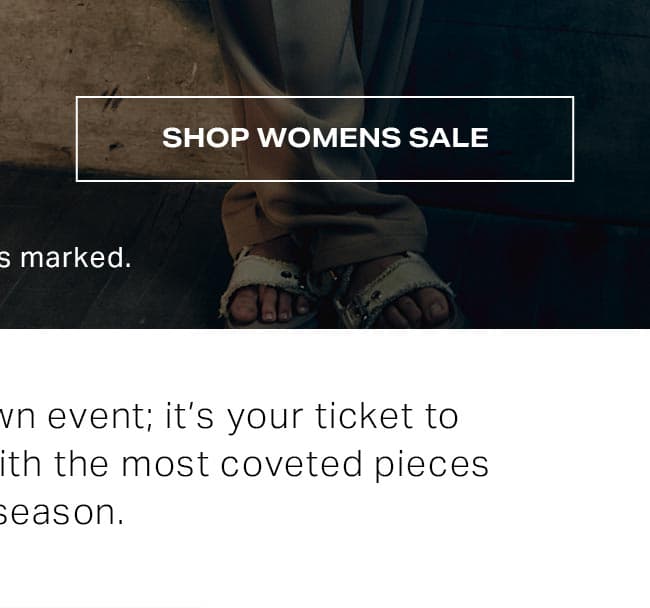Click the word 'the' before 'most coveted'

(81, 464)
